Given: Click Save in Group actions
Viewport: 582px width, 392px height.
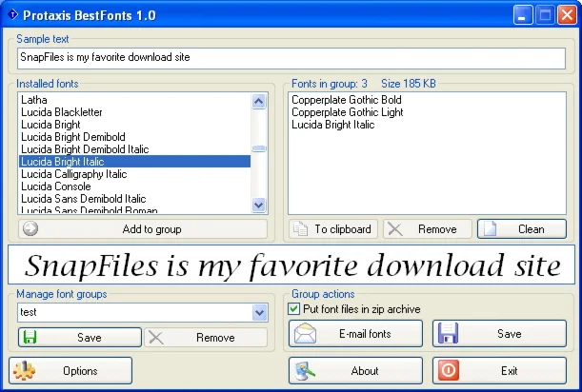Looking at the screenshot, I should [x=499, y=333].
